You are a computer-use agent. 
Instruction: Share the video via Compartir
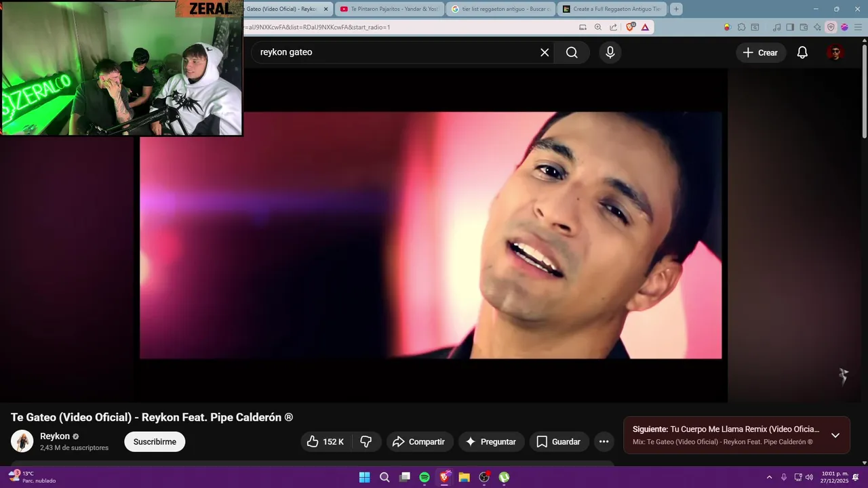click(419, 442)
